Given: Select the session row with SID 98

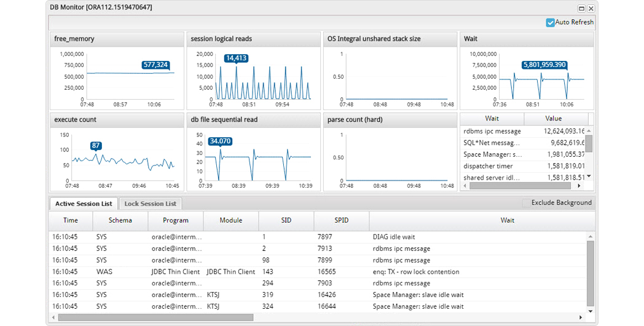Looking at the screenshot, I should coord(318,260).
